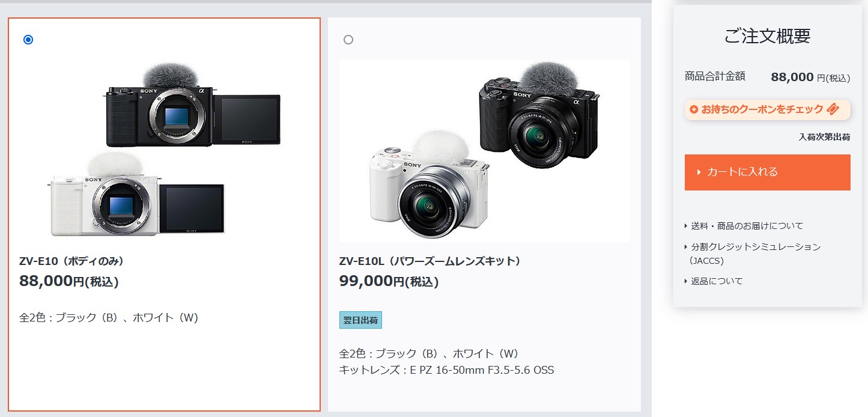868x417 pixels.
Task: Open 返品について link
Action: pyautogui.click(x=717, y=281)
